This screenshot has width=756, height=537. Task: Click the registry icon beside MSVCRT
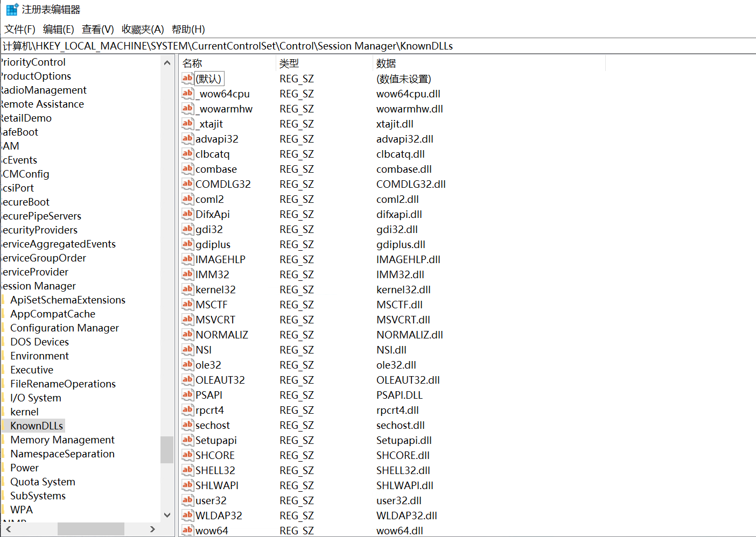(187, 320)
